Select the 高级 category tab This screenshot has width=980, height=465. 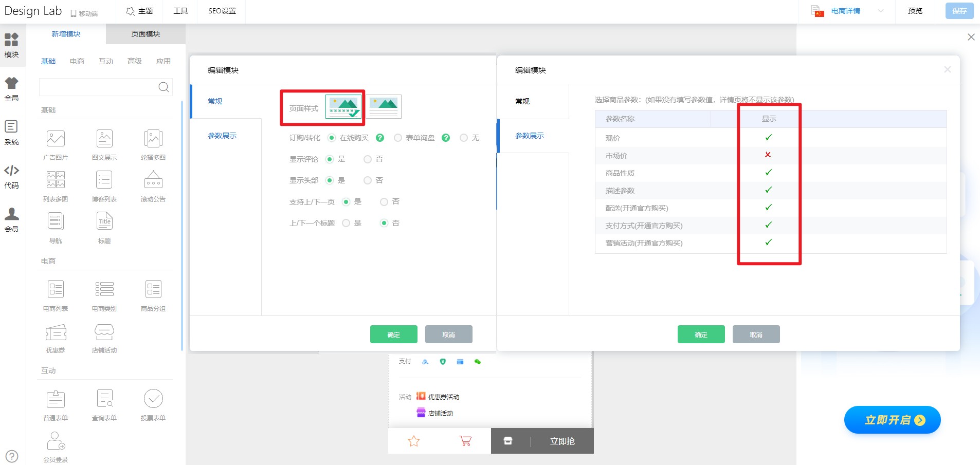coord(135,61)
